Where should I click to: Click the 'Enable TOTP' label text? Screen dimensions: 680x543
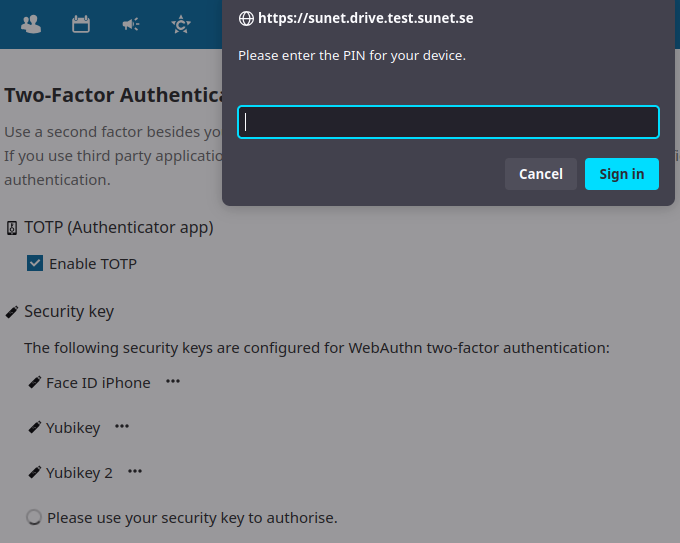click(x=93, y=264)
